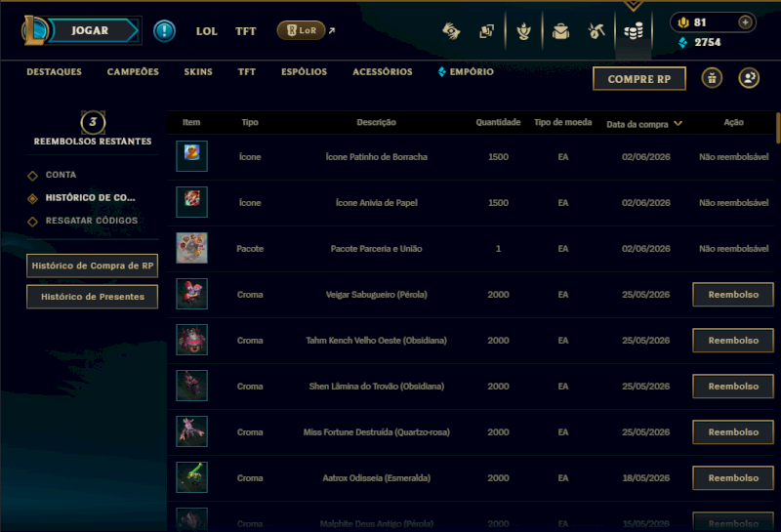Click the Pacote Parceria e União thumbnail

coord(191,248)
